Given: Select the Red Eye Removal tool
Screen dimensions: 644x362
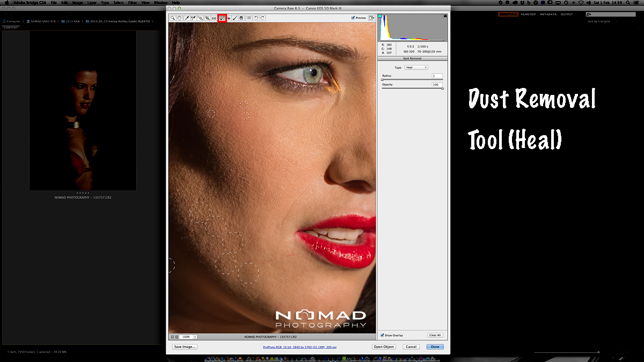Looking at the screenshot, I should point(229,18).
